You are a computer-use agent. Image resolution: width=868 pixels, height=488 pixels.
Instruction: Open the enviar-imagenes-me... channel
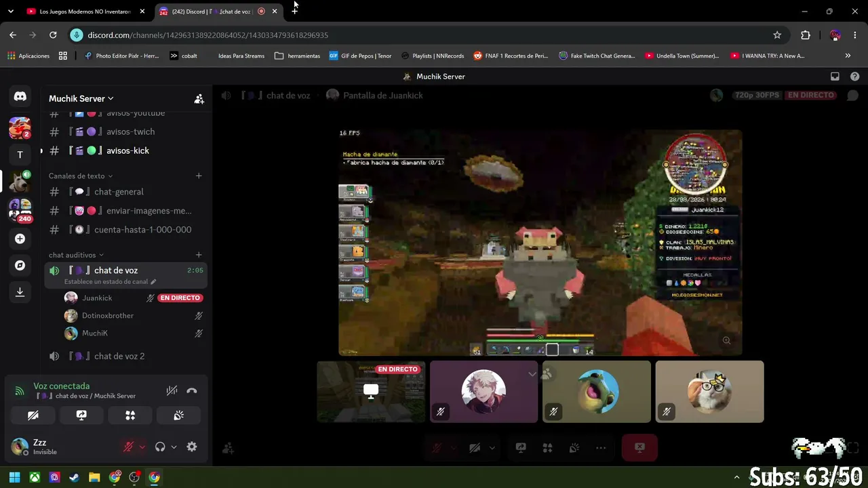[126, 211]
